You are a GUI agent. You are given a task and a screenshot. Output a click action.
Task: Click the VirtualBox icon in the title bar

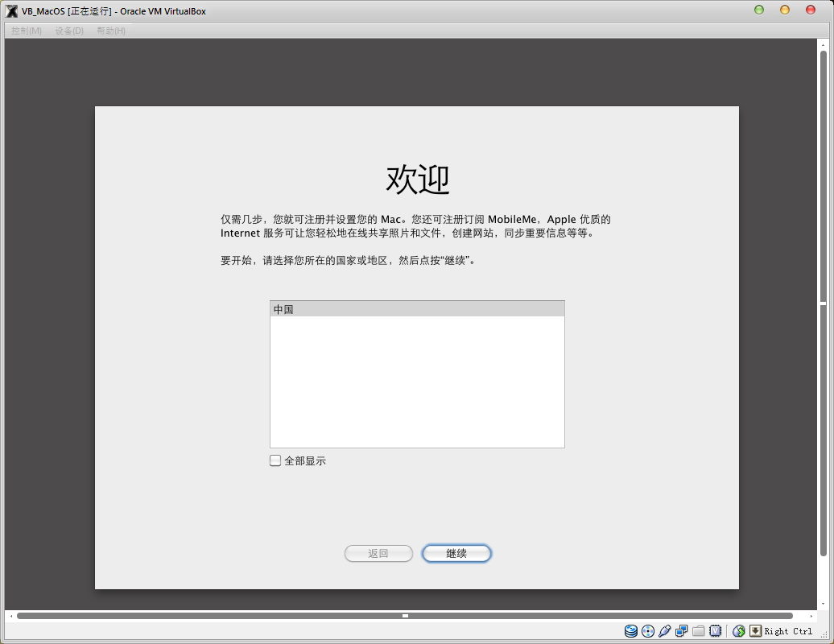point(11,10)
